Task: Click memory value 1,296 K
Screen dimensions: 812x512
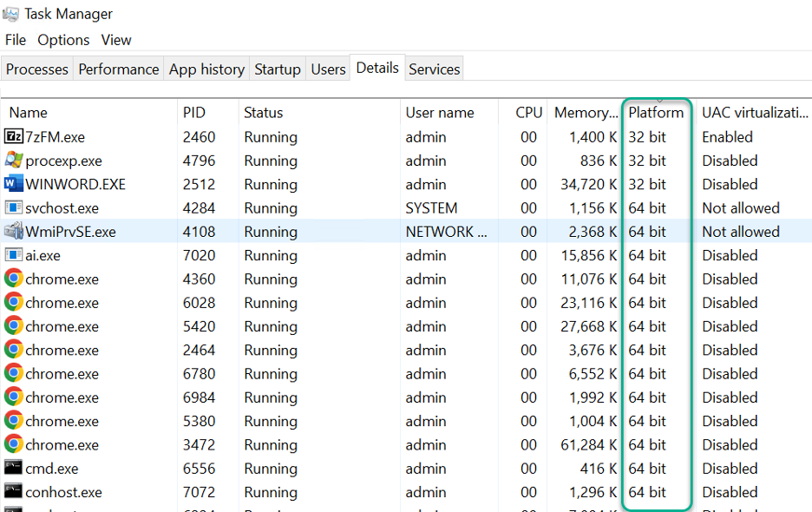Action: coord(593,492)
